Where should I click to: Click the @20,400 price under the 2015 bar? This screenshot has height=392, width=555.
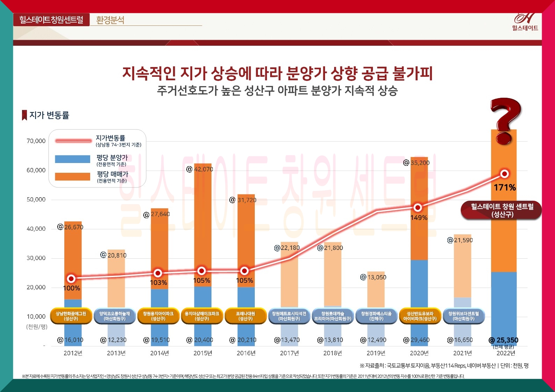click(x=200, y=340)
